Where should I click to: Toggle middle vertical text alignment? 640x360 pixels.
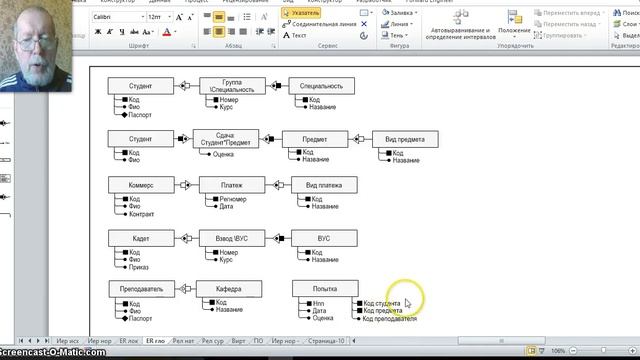coord(219,17)
